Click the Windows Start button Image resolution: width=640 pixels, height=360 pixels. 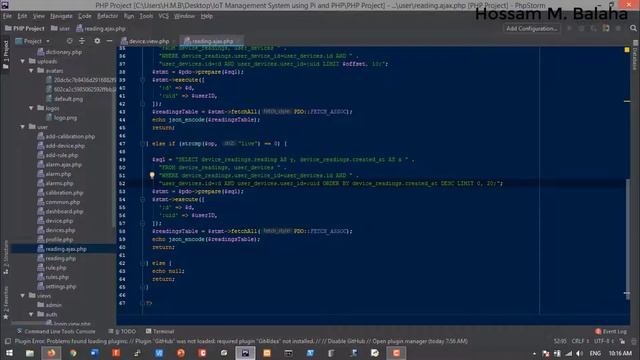pyautogui.click(x=9, y=353)
